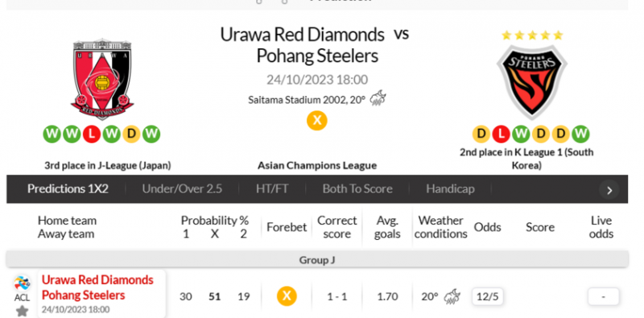Click the orange X Forebet badge in the table row
Screen dimensions: 644x318
click(x=287, y=296)
